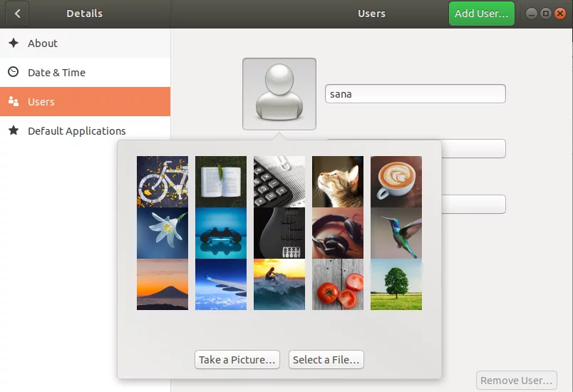Pick the white flower avatar image

pos(162,233)
